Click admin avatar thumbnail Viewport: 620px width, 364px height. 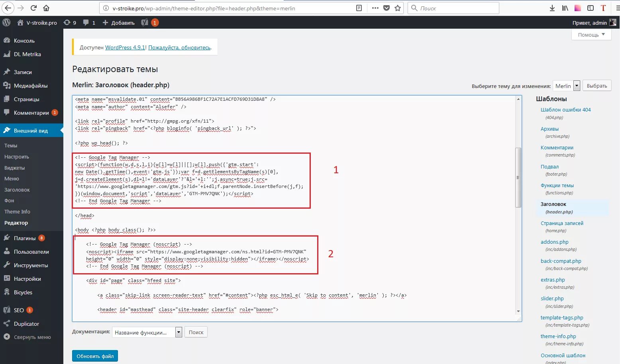coord(612,23)
